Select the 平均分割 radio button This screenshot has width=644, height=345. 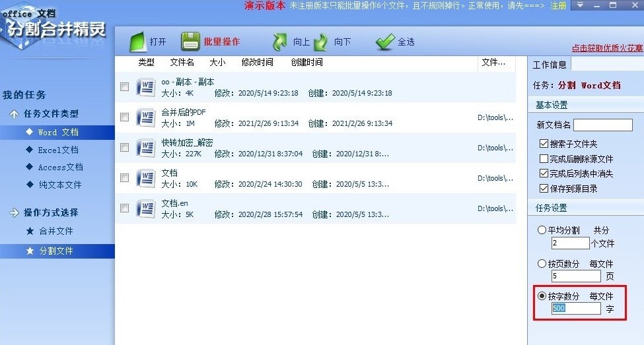point(542,230)
